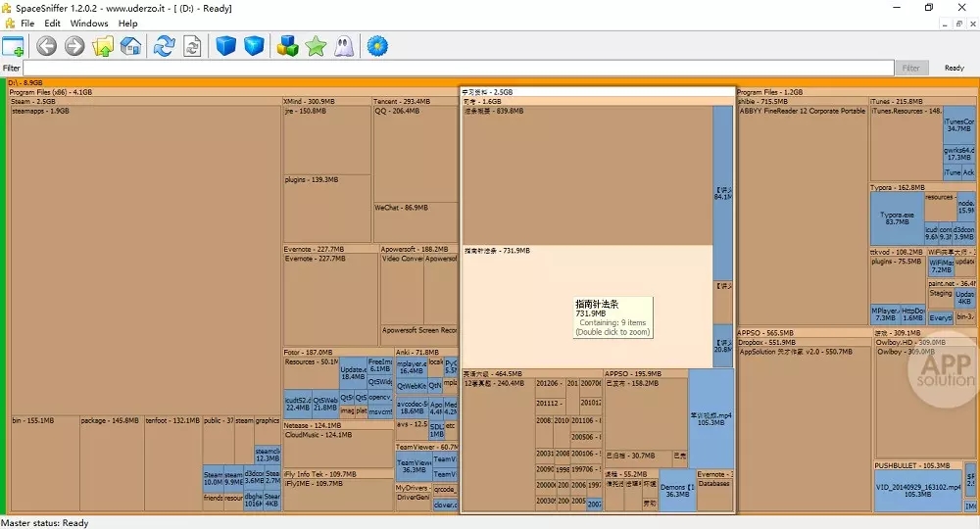Click the green star toolbar icon

tap(315, 46)
